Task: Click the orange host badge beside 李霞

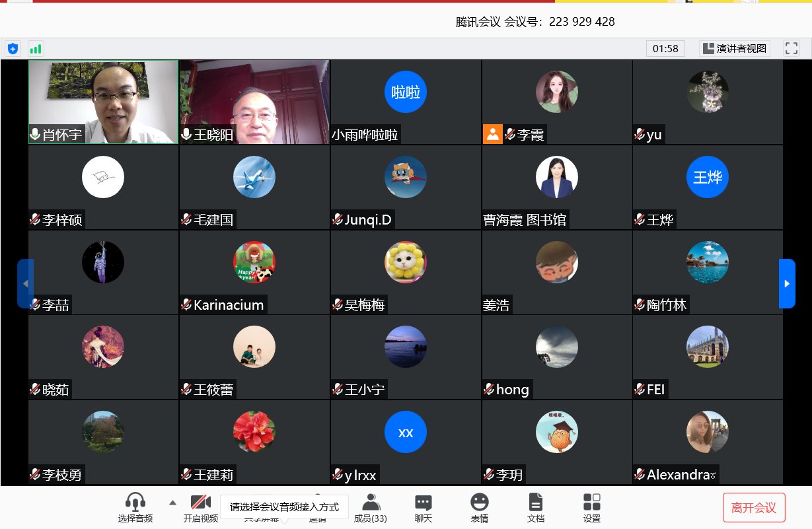Action: tap(492, 133)
